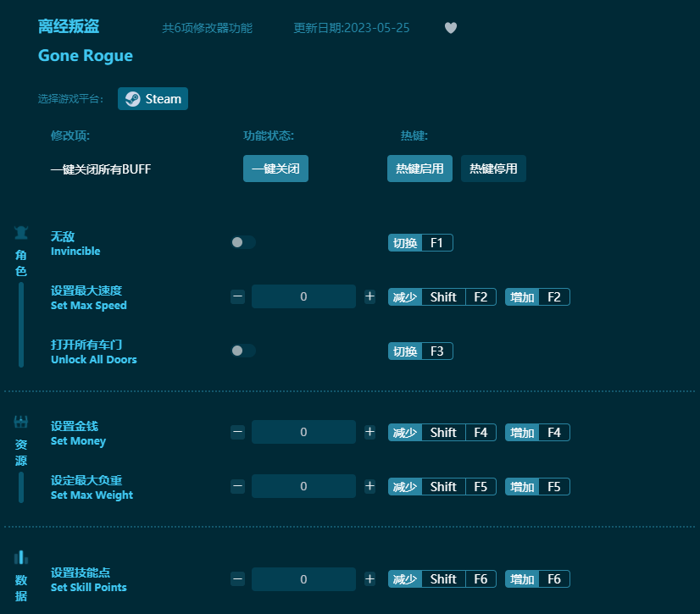The image size is (700, 614).
Task: Click the 一键关闭 close-all-buffs button
Action: pos(275,169)
